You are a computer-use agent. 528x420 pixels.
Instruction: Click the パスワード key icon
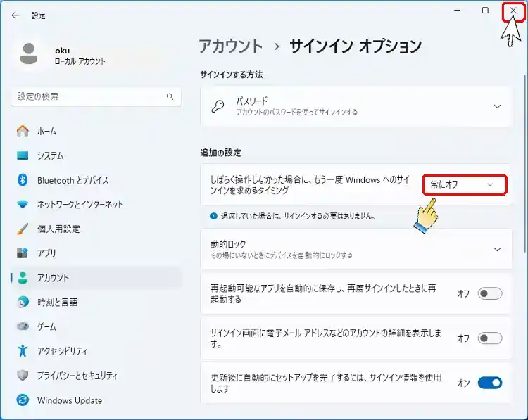(218, 106)
